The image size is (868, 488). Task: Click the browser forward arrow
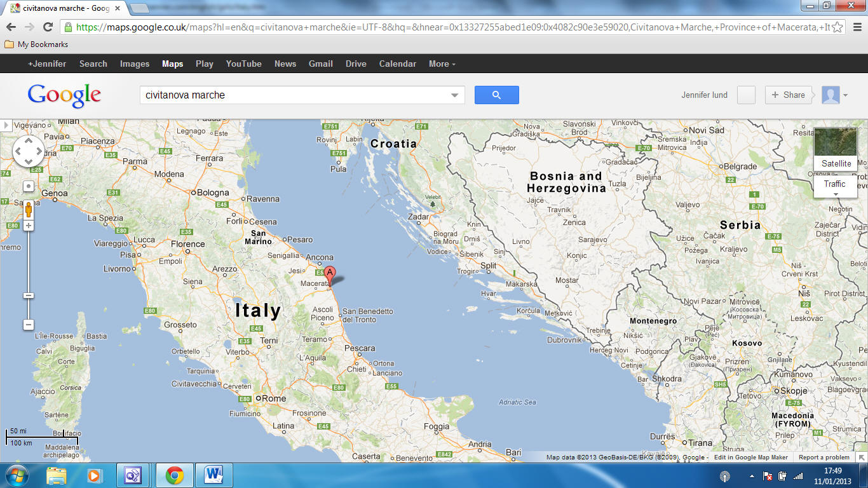[29, 27]
